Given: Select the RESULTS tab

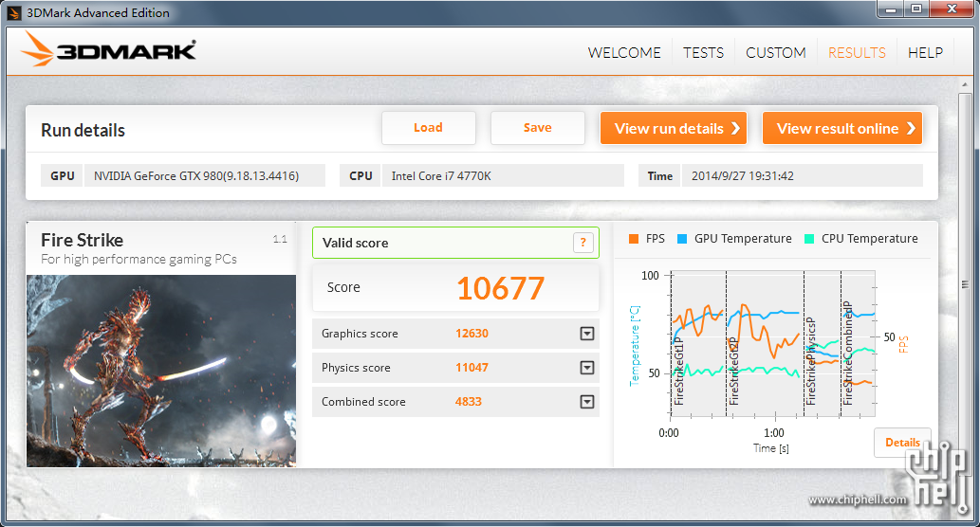Looking at the screenshot, I should pos(857,53).
